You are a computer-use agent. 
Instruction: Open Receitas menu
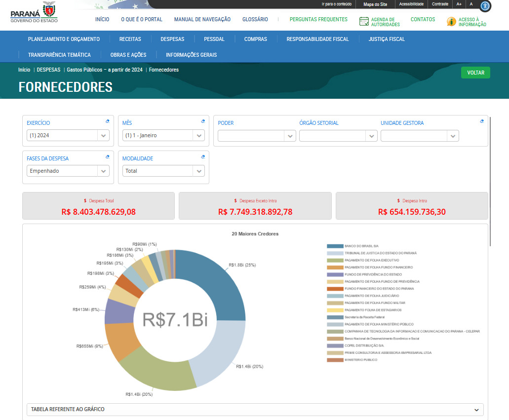(x=130, y=39)
